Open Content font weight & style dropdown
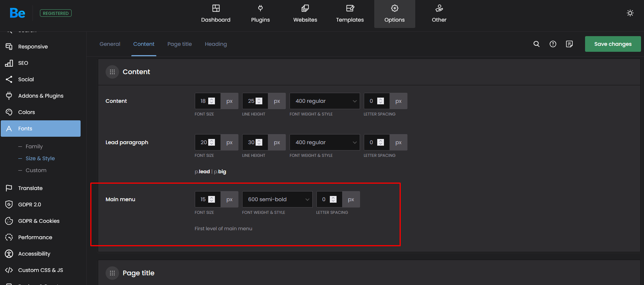644x285 pixels. [325, 101]
